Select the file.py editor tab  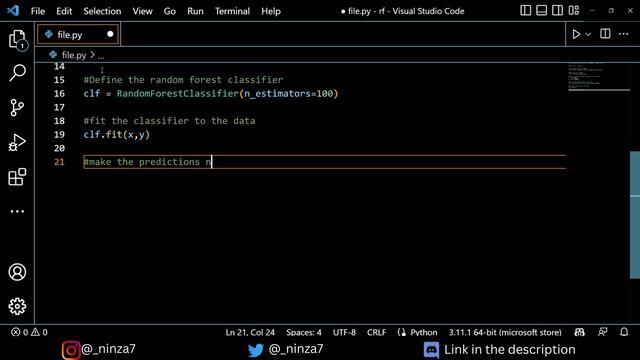pyautogui.click(x=78, y=35)
